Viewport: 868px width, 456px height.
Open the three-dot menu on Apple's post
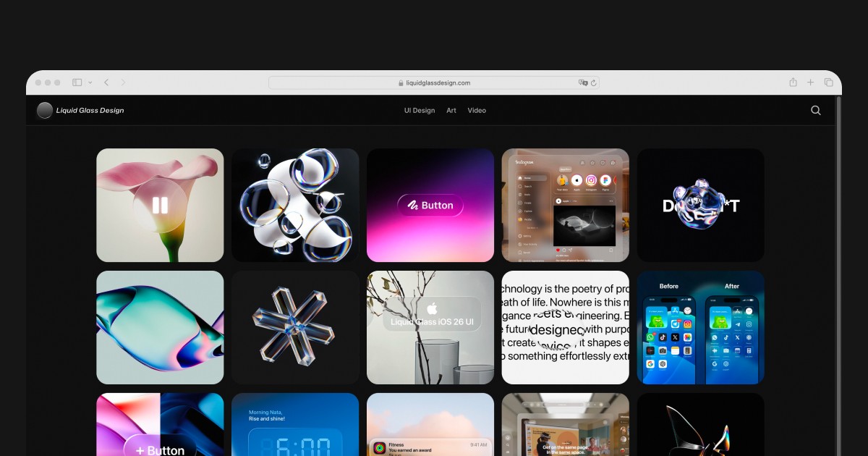click(610, 201)
